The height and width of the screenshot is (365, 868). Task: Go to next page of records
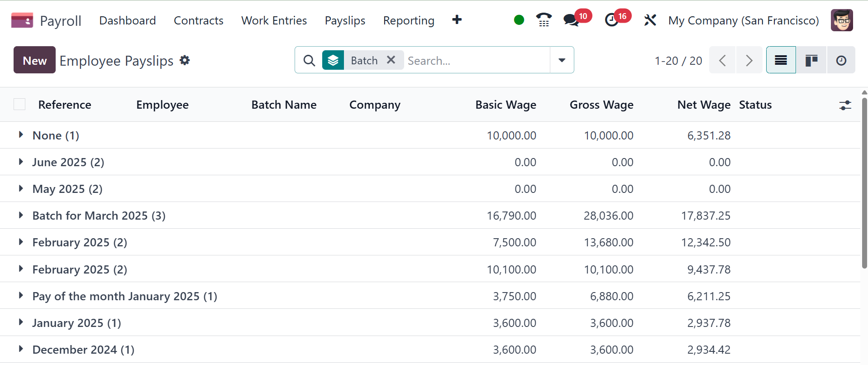click(x=749, y=60)
